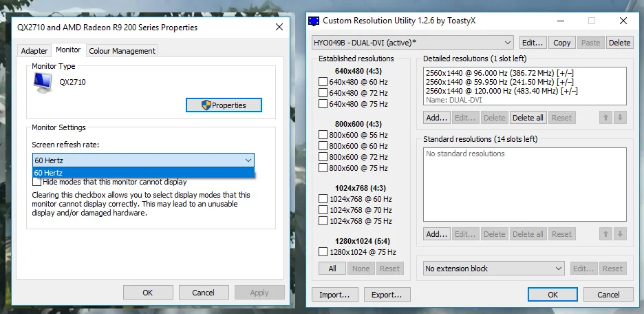This screenshot has height=314, width=644.
Task: Add a detailed resolution
Action: [437, 118]
